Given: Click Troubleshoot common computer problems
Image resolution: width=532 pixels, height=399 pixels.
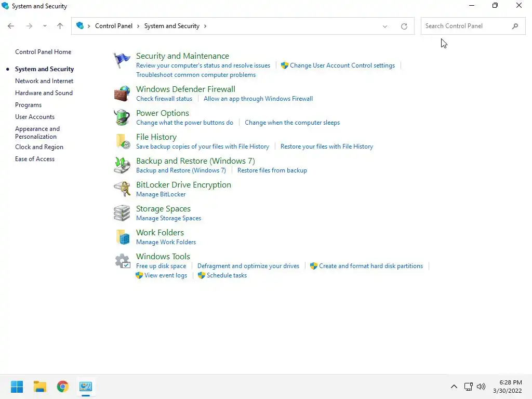Looking at the screenshot, I should [196, 75].
